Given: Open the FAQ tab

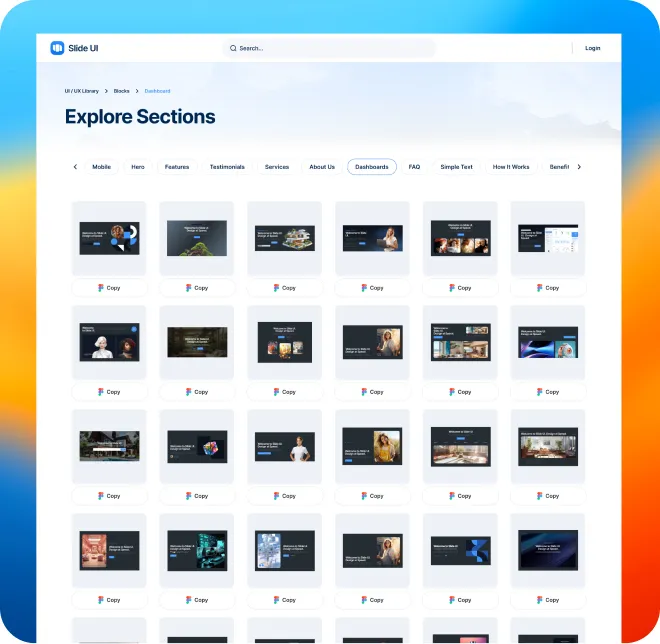Looking at the screenshot, I should point(414,167).
